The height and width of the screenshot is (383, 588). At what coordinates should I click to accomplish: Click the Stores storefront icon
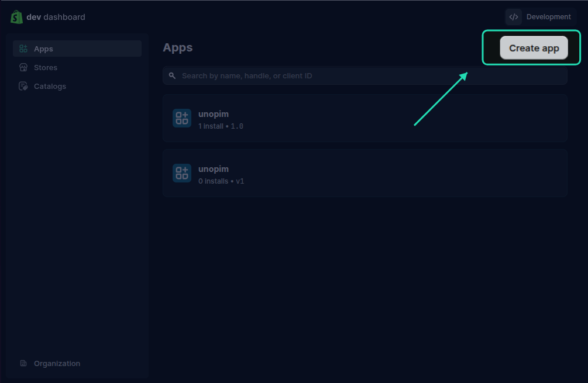[x=23, y=67]
